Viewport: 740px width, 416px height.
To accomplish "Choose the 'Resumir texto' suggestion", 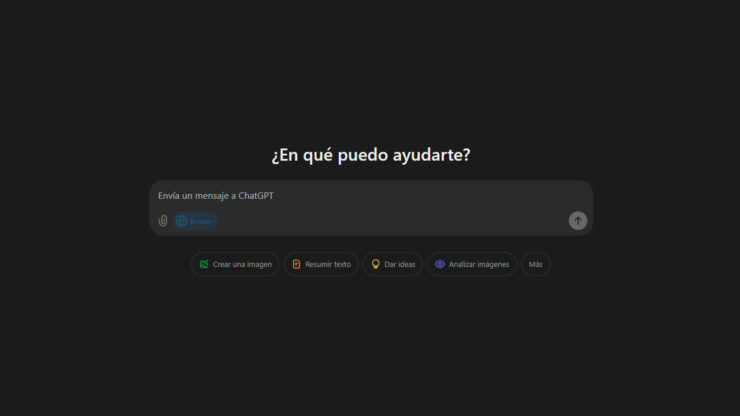I will (x=321, y=264).
